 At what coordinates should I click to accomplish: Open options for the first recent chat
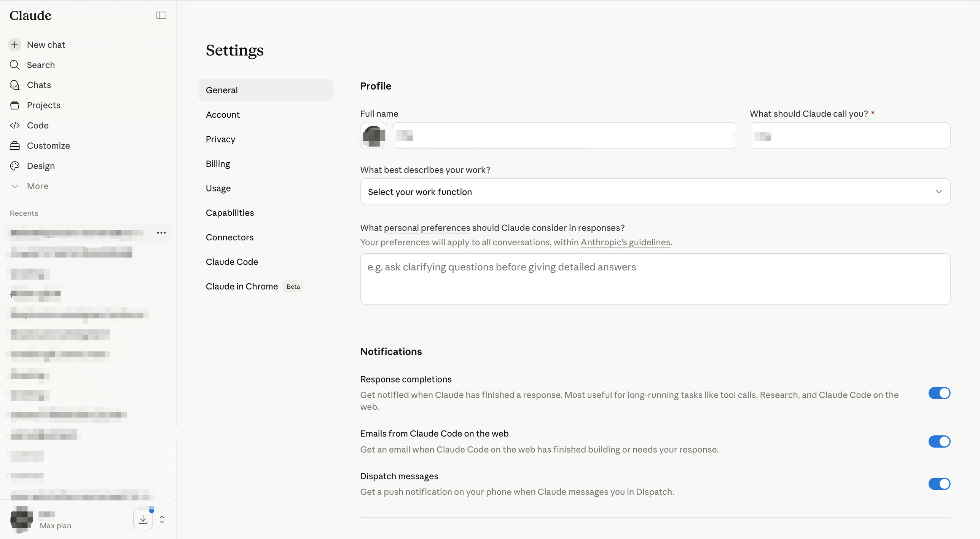click(161, 233)
